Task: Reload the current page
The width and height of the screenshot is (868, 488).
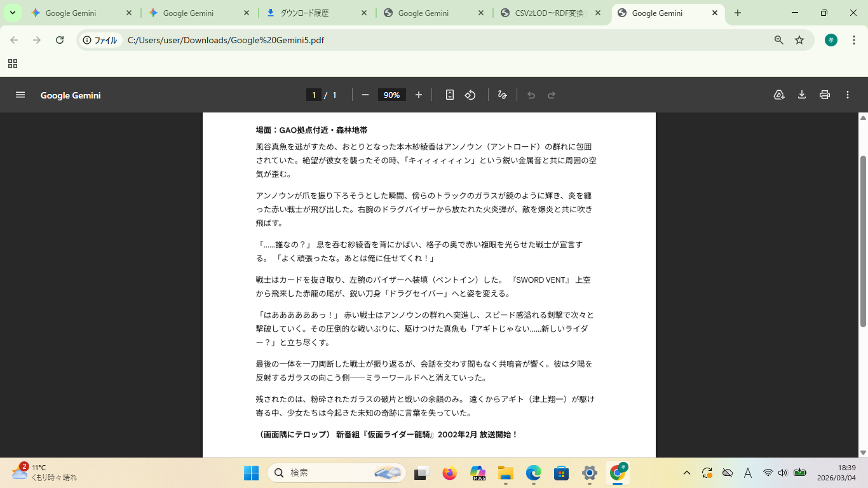Action: (x=60, y=40)
